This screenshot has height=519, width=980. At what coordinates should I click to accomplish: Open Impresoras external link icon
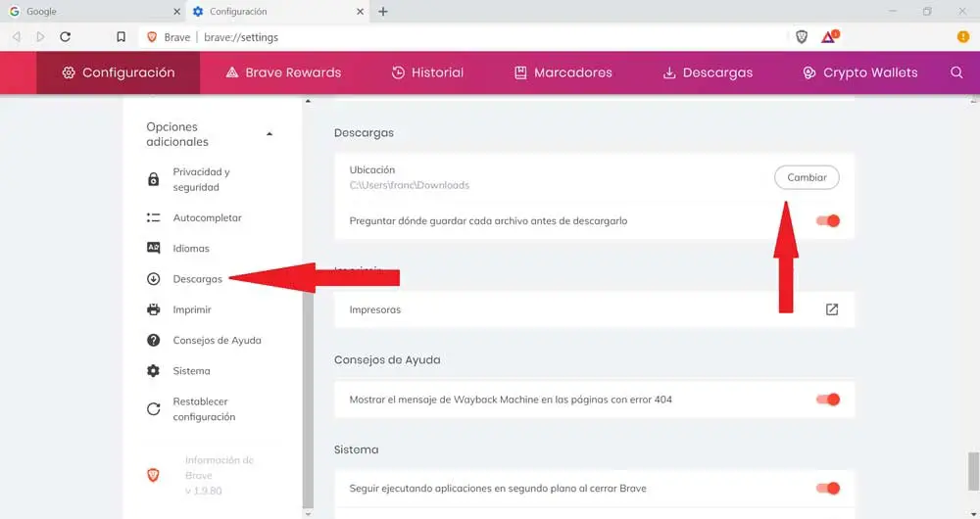point(832,309)
